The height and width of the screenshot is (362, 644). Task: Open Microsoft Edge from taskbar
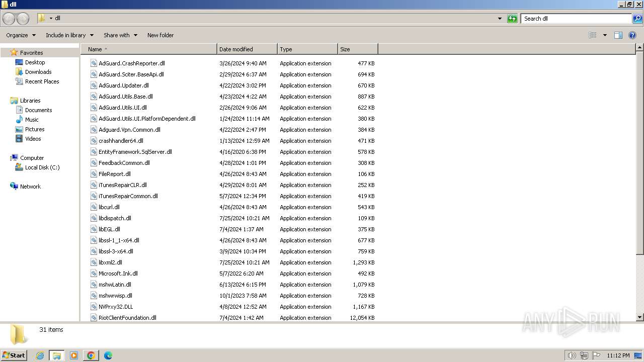108,355
